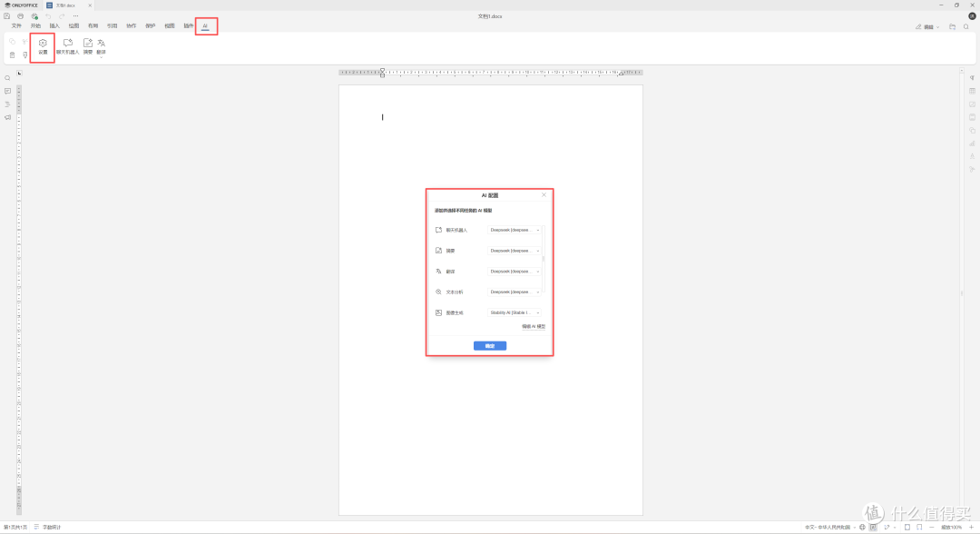Click the cut scissors icon in ribbon
980x534 pixels.
(x=25, y=42)
